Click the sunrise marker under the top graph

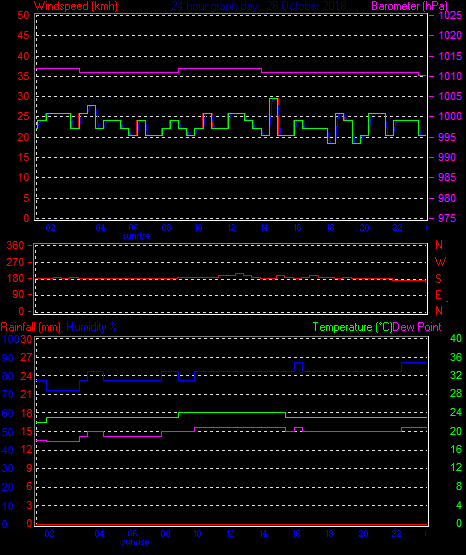point(136,236)
